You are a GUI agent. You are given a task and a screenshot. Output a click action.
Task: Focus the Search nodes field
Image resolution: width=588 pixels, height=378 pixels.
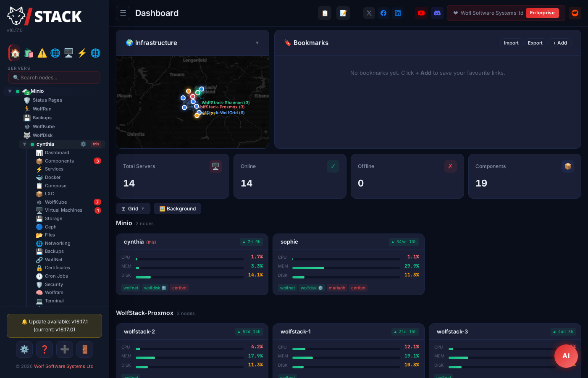pyautogui.click(x=54, y=78)
